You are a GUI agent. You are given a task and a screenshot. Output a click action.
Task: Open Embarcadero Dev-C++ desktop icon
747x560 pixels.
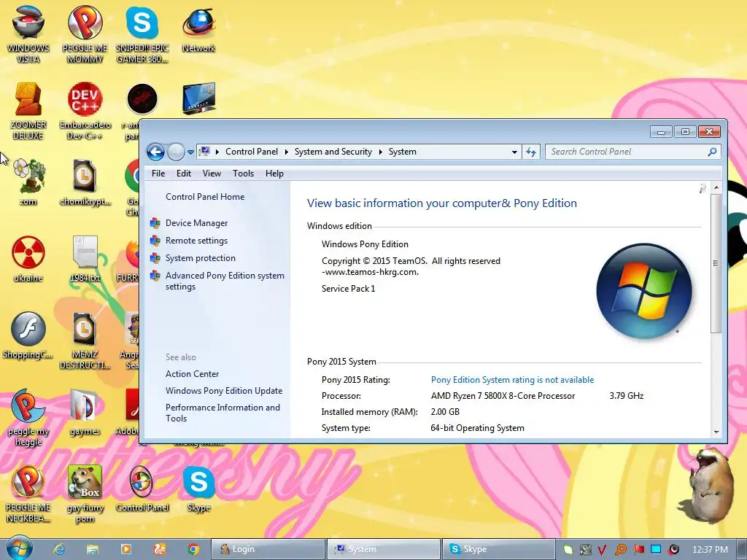(x=85, y=111)
